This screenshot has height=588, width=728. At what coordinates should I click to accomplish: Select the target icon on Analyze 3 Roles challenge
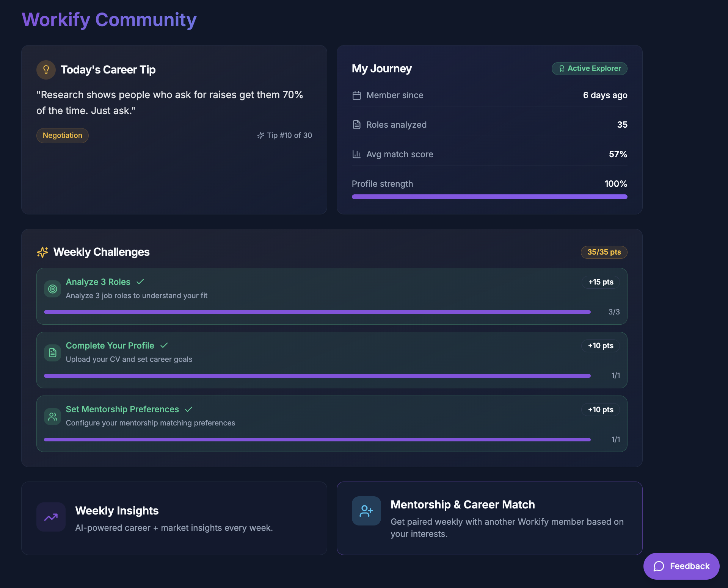click(52, 289)
